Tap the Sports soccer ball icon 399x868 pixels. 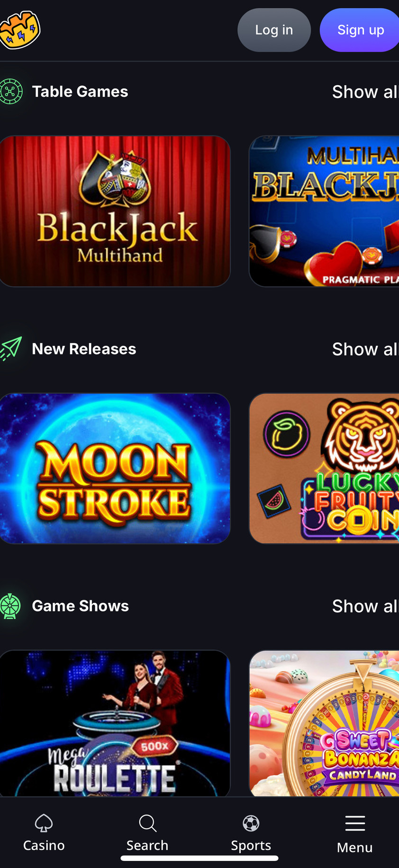coord(251,823)
